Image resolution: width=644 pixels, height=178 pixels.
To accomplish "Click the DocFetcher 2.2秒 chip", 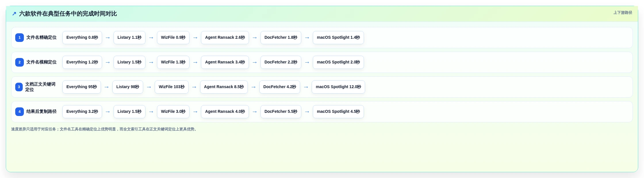I will coord(281,62).
